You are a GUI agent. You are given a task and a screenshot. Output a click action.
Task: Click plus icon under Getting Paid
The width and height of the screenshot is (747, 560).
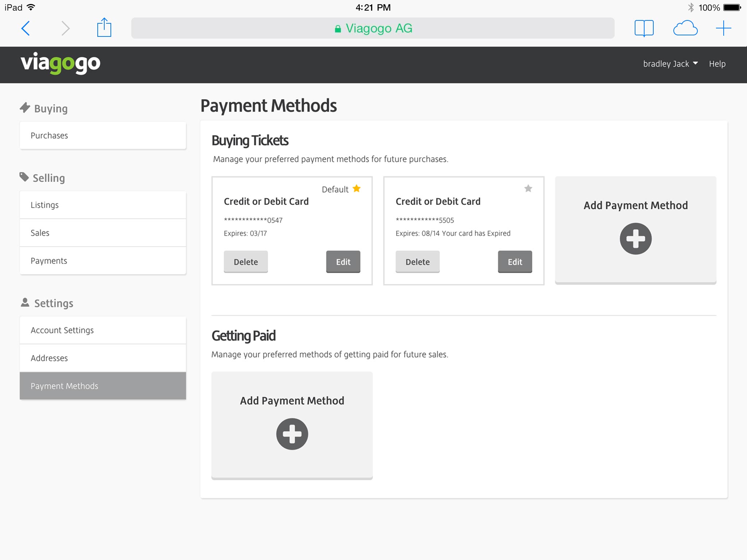pos(292,434)
